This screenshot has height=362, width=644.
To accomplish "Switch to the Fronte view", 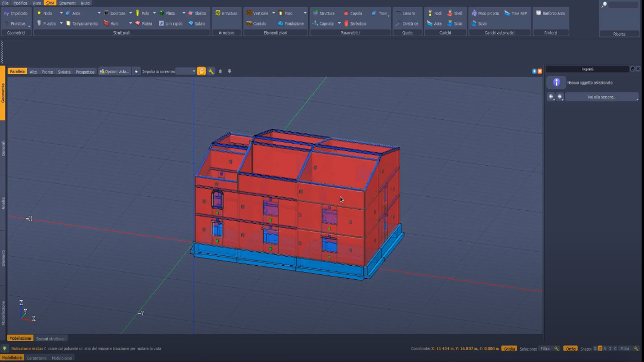I will [x=47, y=72].
